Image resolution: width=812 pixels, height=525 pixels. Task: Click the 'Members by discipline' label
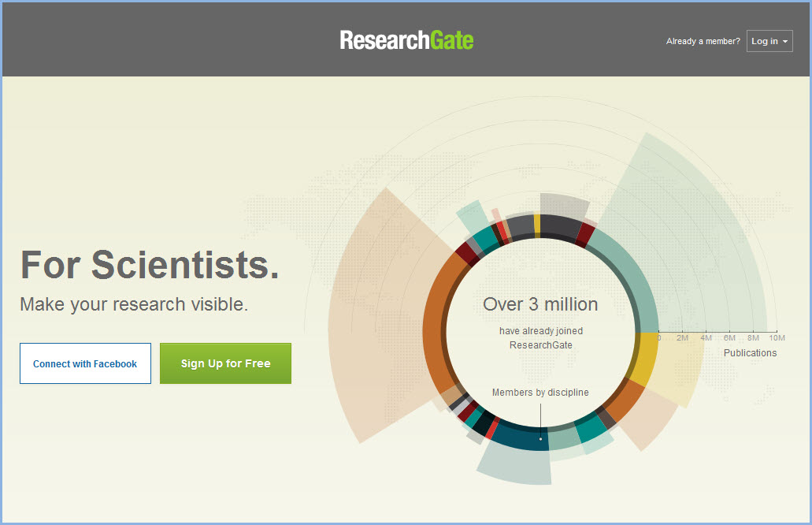coord(540,393)
